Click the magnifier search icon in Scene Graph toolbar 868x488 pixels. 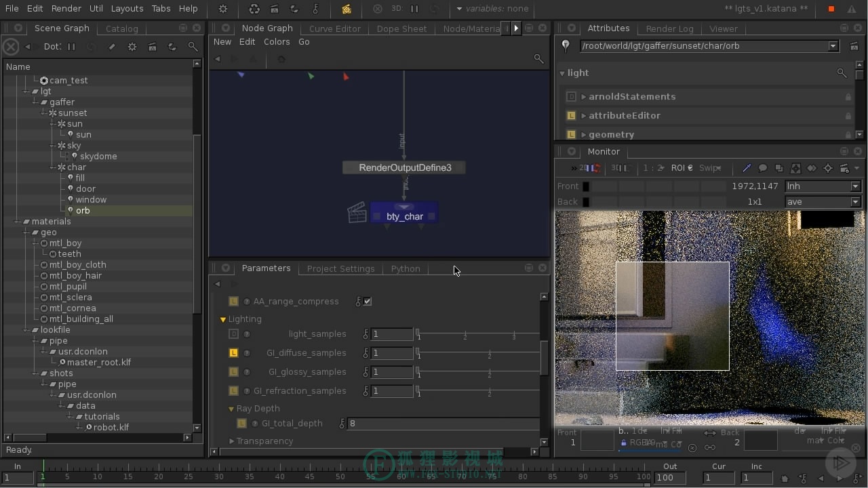coord(193,47)
